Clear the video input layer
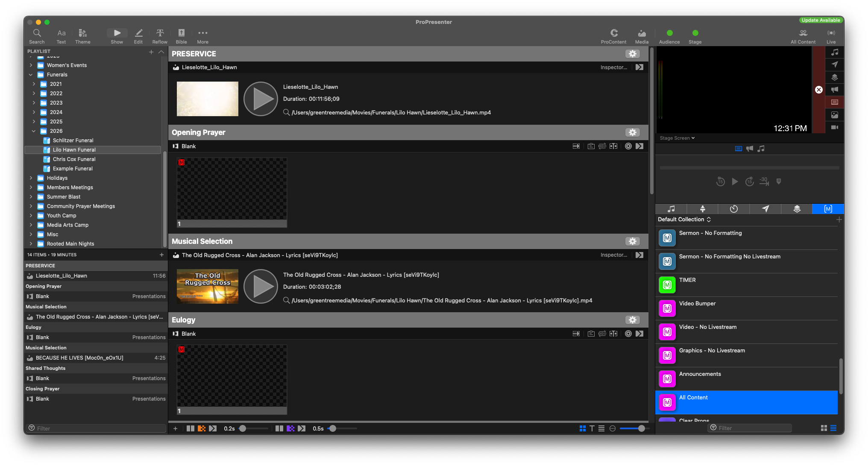Screen dimensions: 868x466 coord(835,127)
